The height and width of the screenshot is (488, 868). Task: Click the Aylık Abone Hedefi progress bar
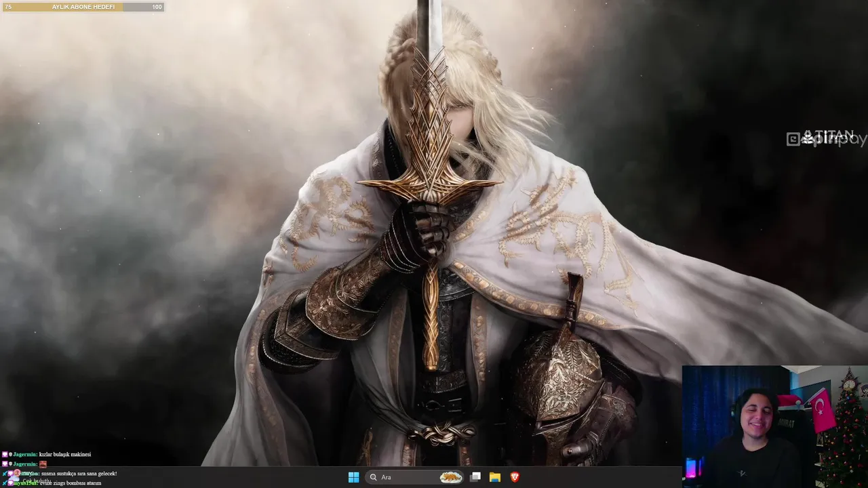pyautogui.click(x=83, y=7)
